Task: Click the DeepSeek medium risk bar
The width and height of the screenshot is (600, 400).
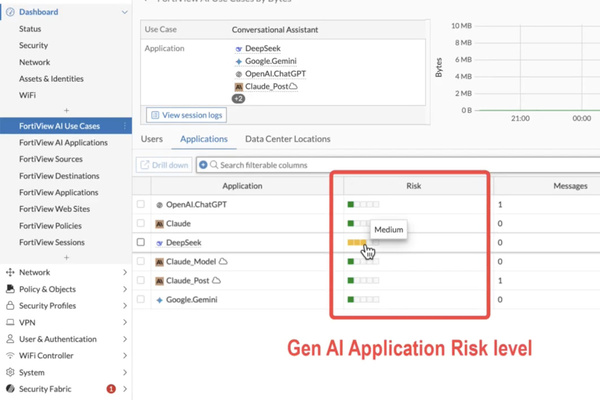Action: [x=356, y=243]
